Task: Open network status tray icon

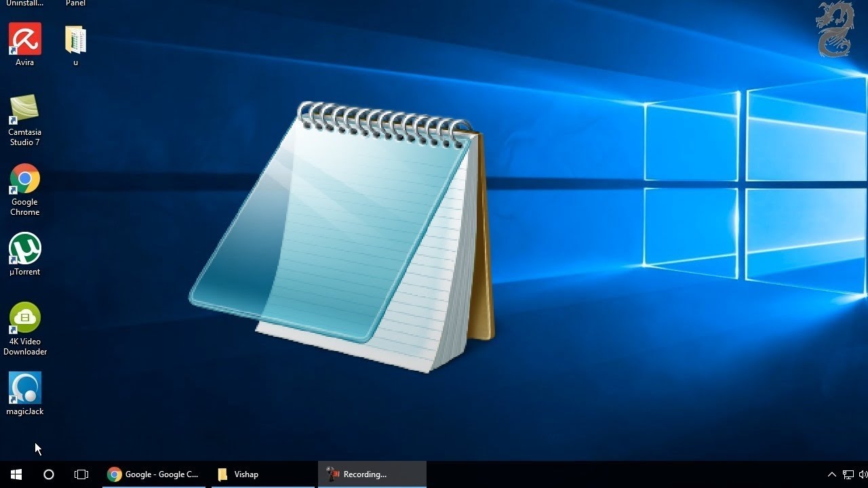Action: pos(848,474)
